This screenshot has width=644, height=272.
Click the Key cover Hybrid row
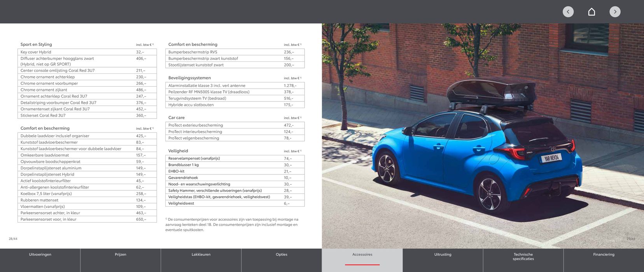click(87, 52)
